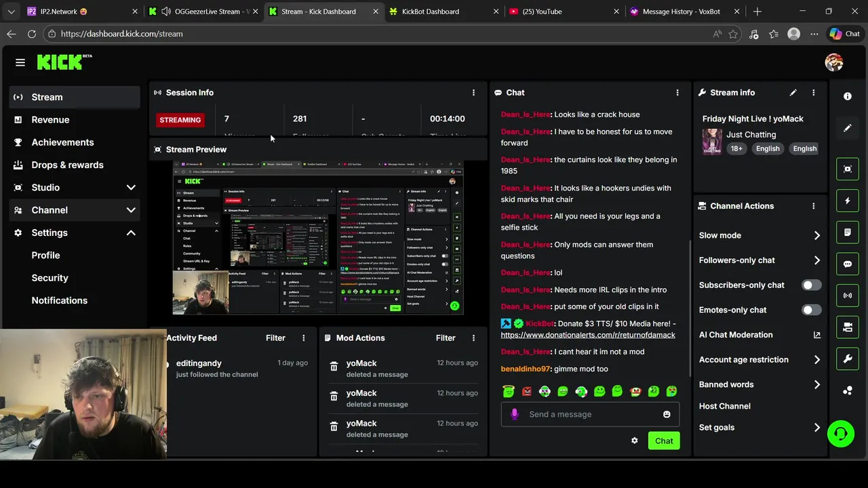The width and height of the screenshot is (868, 488).
Task: Open the hamburger menu beside Kick logo
Action: tap(20, 62)
